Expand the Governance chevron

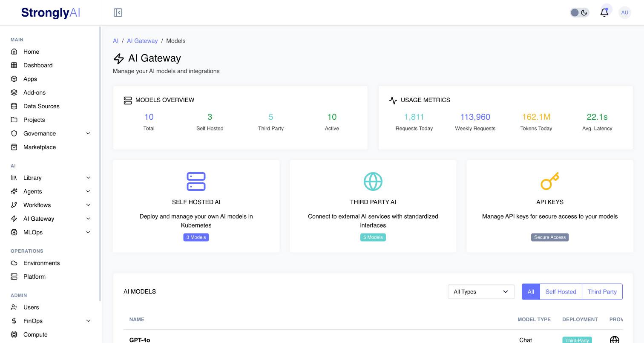pyautogui.click(x=88, y=133)
